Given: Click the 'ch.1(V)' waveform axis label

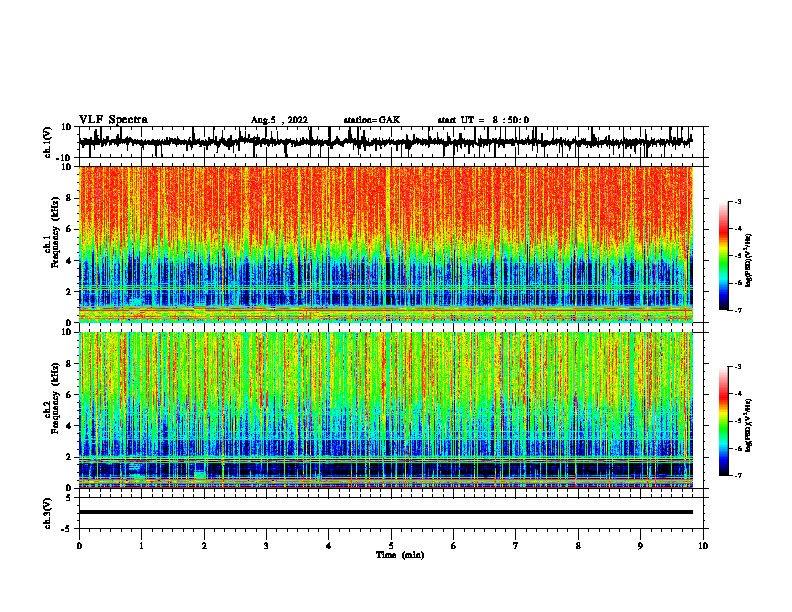Looking at the screenshot, I should [x=48, y=142].
